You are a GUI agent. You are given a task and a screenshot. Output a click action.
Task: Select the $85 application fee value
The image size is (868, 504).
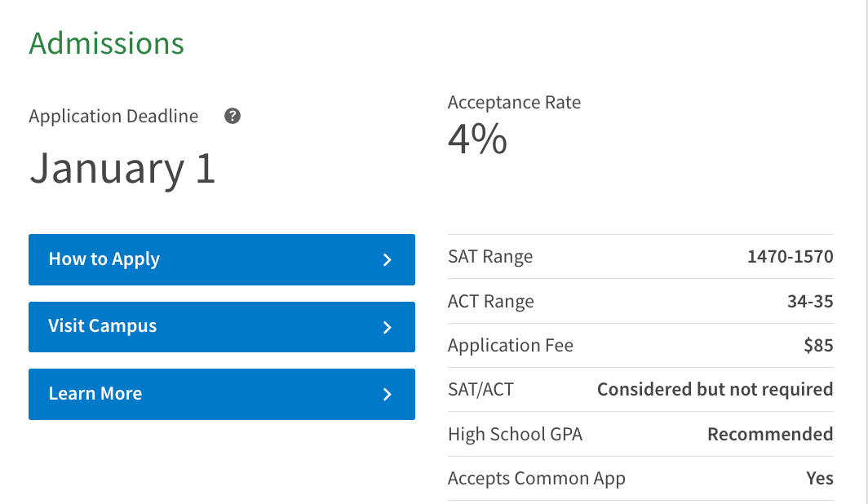(819, 345)
